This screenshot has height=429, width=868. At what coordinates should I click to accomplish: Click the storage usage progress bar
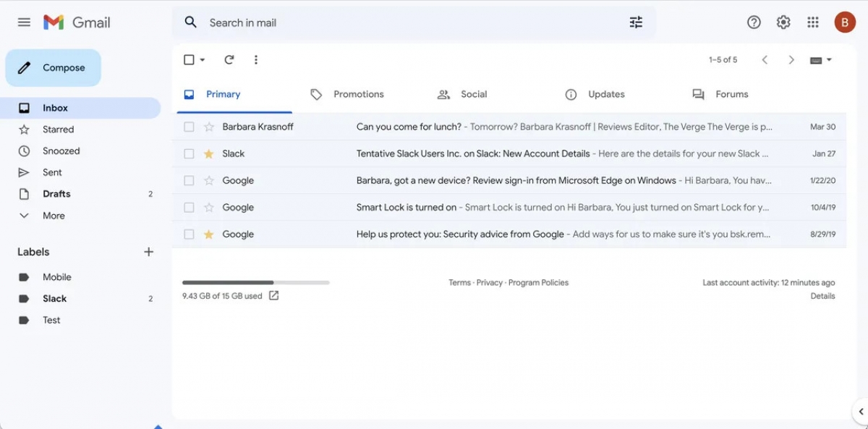click(x=256, y=282)
